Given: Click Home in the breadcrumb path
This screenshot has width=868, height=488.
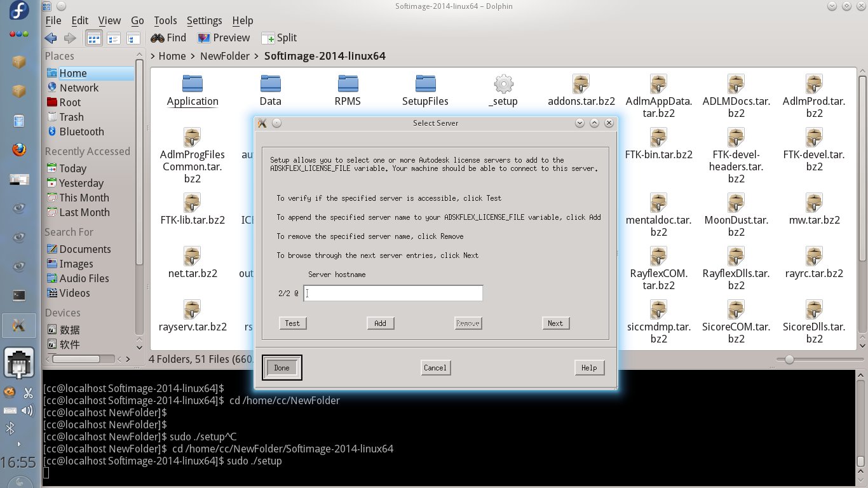Looking at the screenshot, I should pyautogui.click(x=172, y=56).
